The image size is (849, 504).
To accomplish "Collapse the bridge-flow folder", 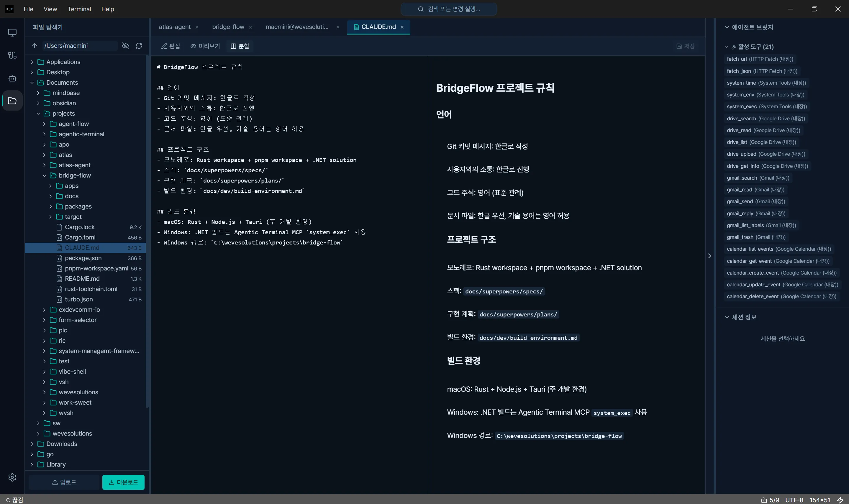I will [x=44, y=175].
